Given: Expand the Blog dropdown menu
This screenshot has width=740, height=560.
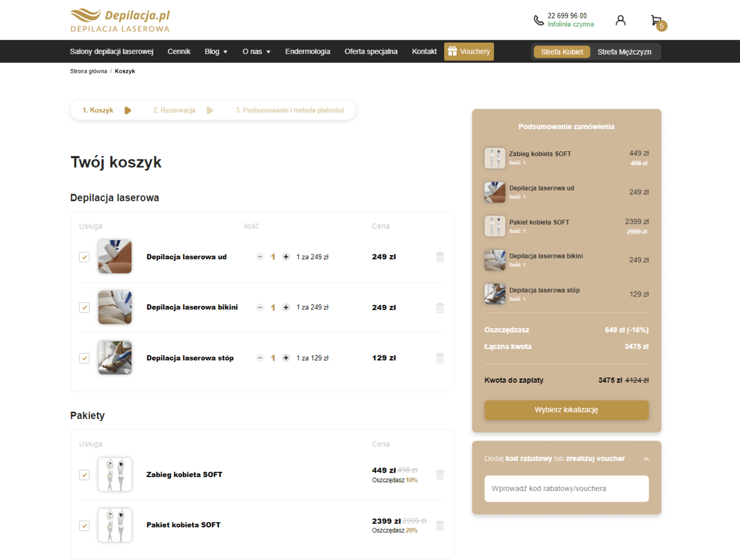Looking at the screenshot, I should click(216, 52).
